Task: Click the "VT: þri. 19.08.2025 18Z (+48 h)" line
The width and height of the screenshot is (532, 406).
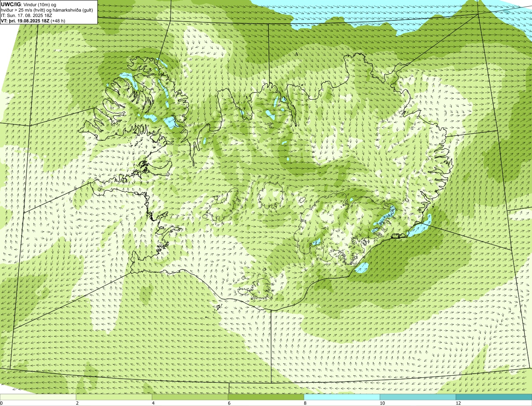Action: click(x=33, y=20)
